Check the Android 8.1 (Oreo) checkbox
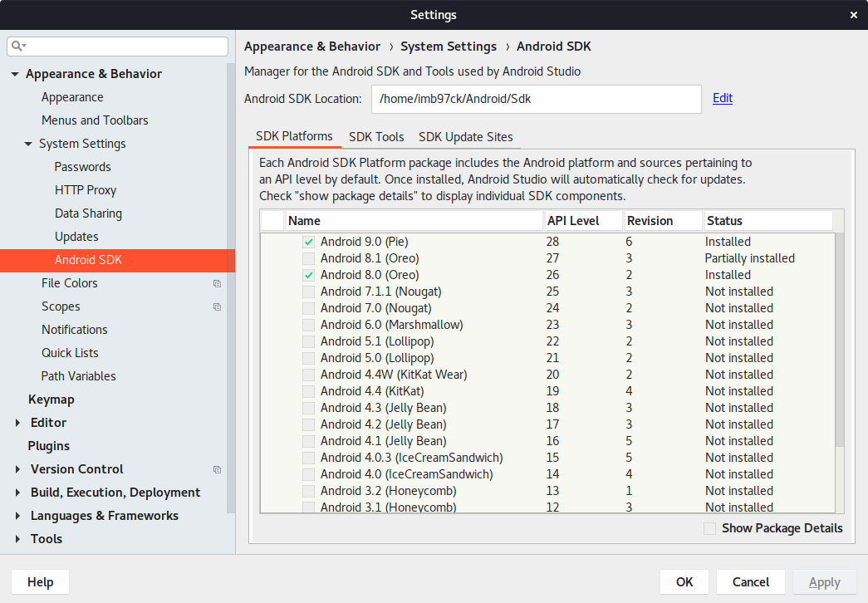Viewport: 868px width, 603px height. [309, 258]
